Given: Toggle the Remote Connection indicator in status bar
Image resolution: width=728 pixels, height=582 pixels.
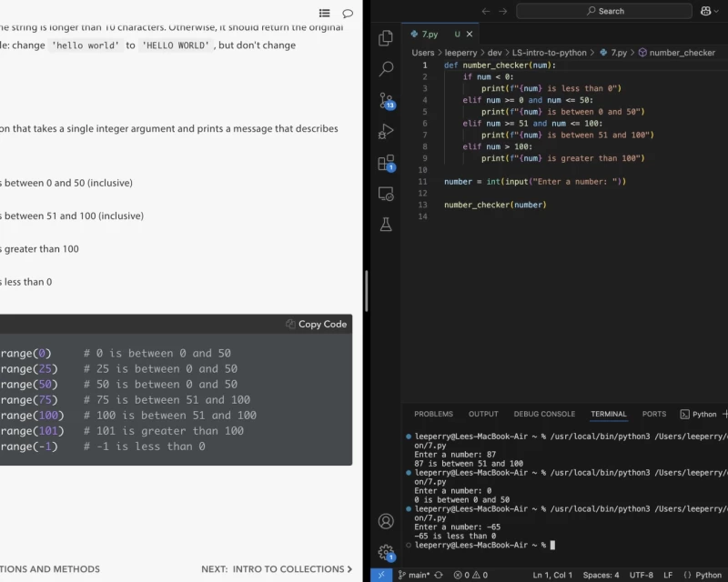Looking at the screenshot, I should tap(381, 575).
